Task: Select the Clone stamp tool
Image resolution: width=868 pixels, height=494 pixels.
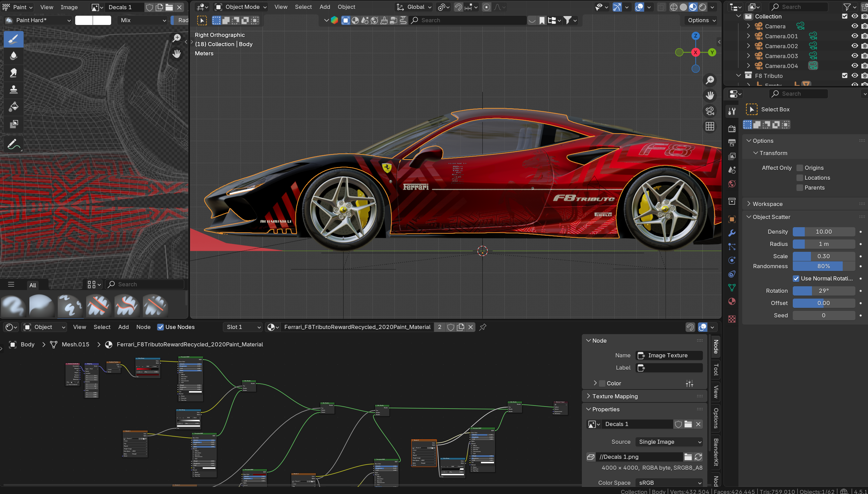Action: pos(14,90)
